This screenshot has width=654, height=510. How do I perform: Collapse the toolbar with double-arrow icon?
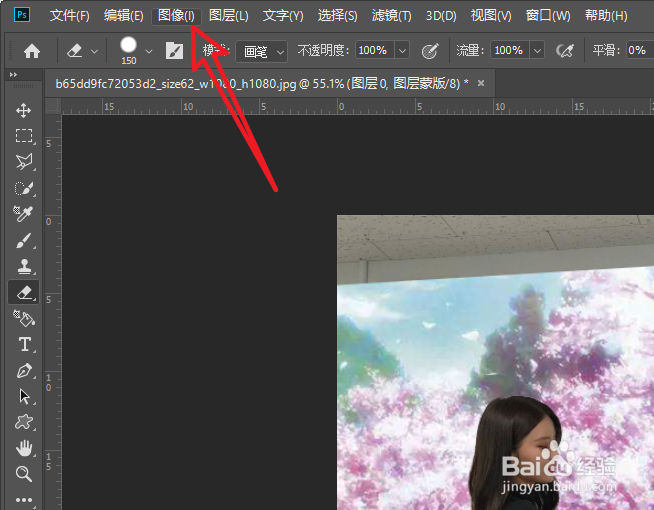click(13, 75)
